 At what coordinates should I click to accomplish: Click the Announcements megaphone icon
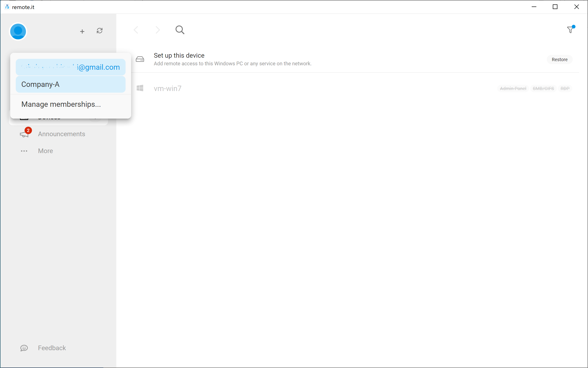tap(24, 134)
